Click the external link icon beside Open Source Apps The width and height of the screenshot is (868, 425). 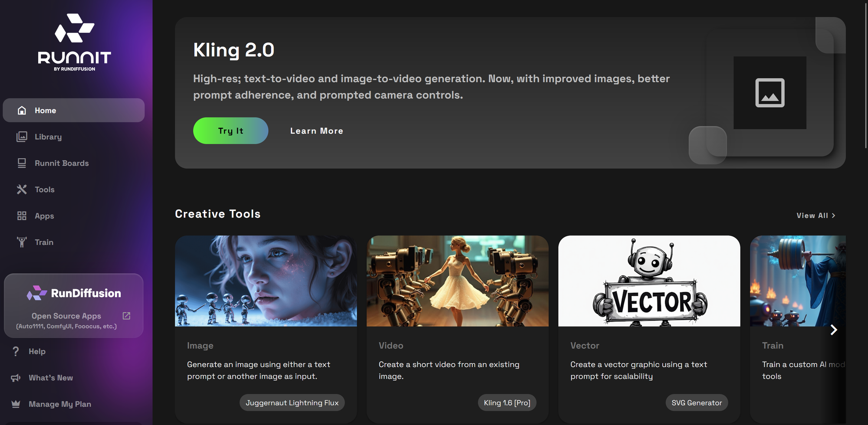coord(126,316)
